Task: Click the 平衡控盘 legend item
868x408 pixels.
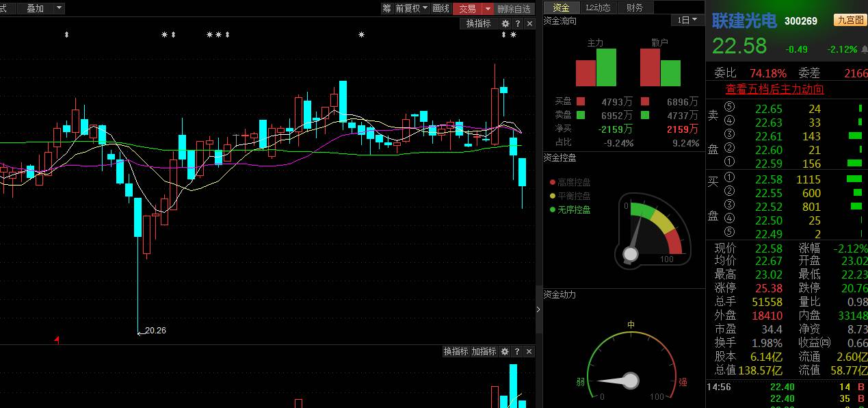Action: (x=570, y=196)
